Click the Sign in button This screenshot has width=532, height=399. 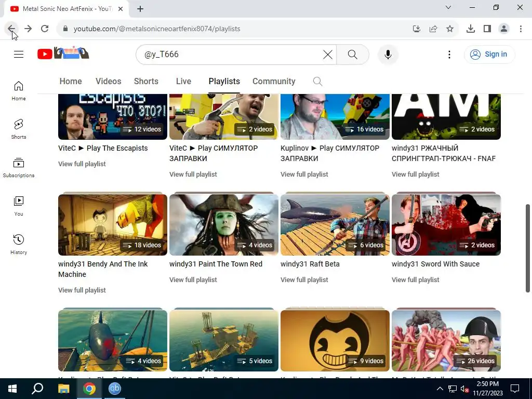489,54
